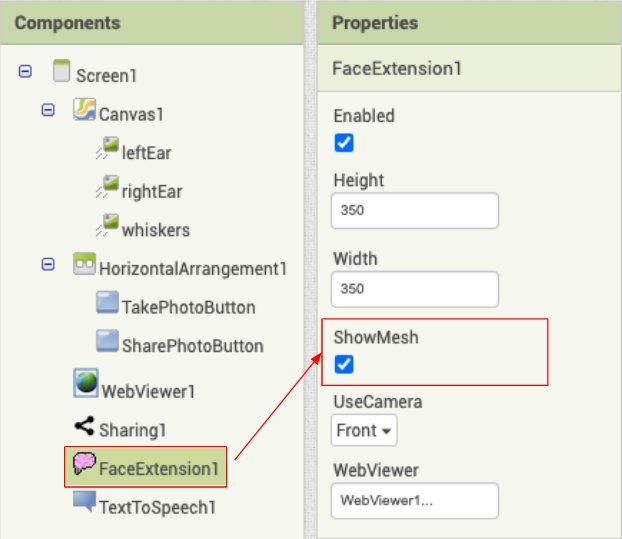
Task: Select the leftEar image sprite icon
Action: point(107,148)
